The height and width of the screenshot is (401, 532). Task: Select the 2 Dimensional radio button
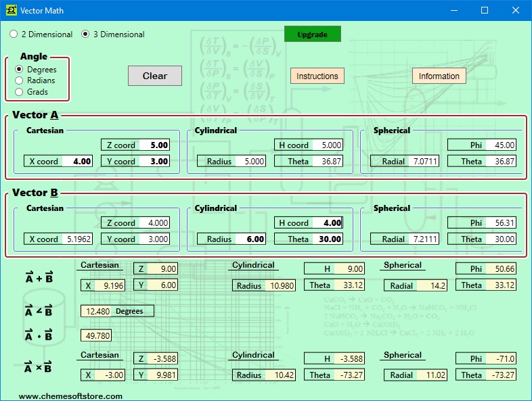tap(14, 34)
